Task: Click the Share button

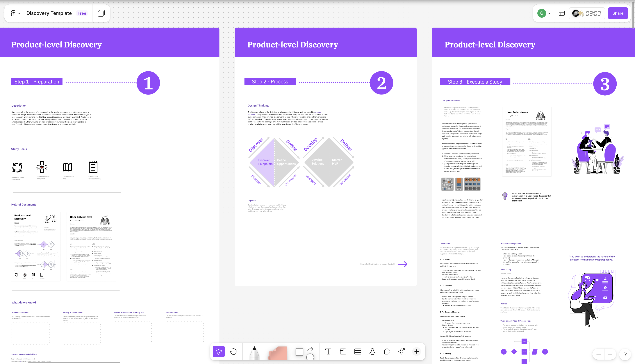Action: [618, 13]
